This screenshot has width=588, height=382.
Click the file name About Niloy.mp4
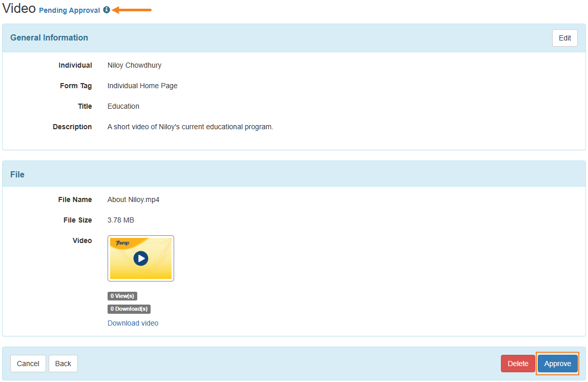pyautogui.click(x=133, y=199)
